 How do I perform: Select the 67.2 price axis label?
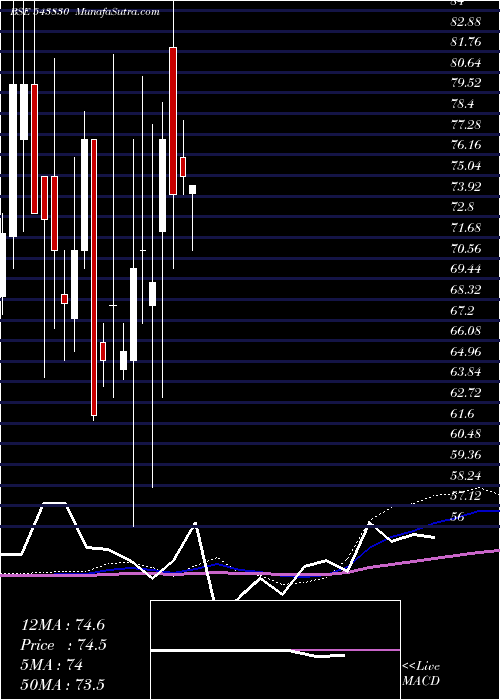tap(462, 311)
